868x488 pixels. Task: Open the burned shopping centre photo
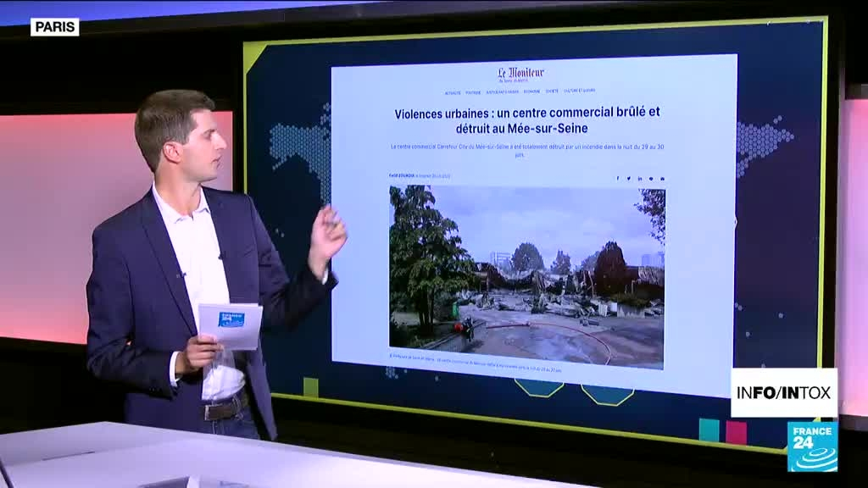tap(526, 275)
